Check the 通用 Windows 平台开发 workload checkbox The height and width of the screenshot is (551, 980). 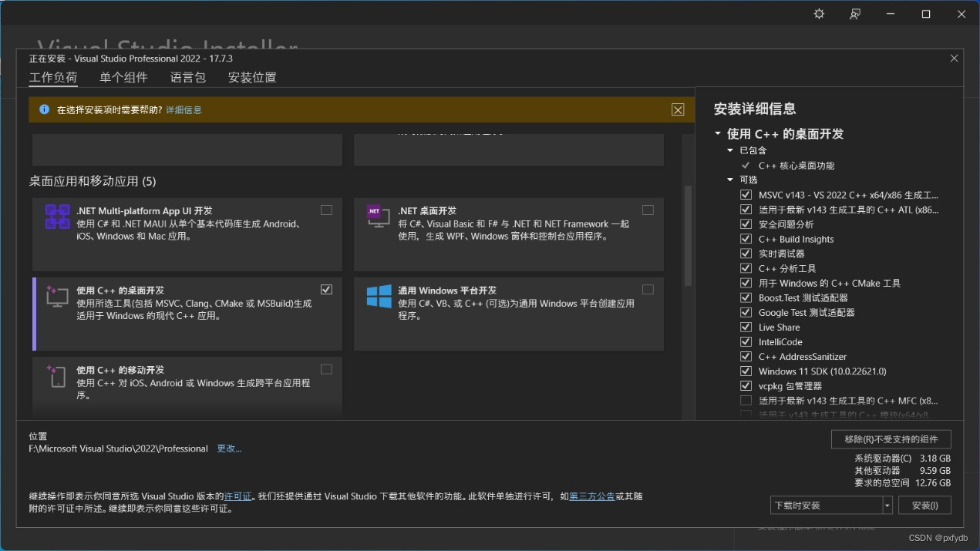(x=648, y=289)
